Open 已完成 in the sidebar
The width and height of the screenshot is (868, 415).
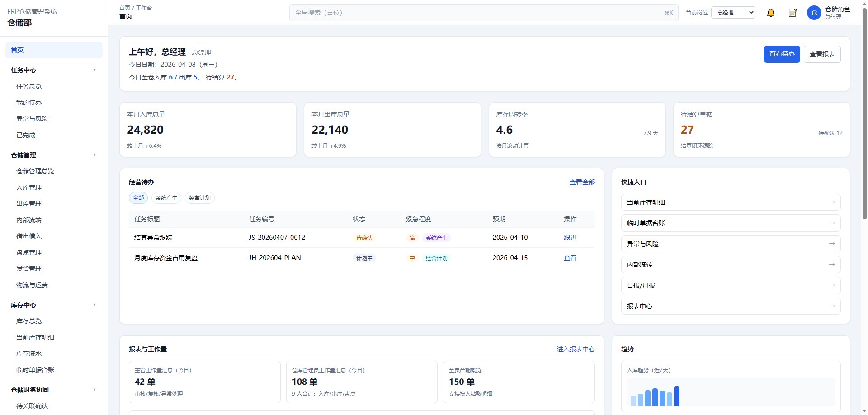coord(54,135)
